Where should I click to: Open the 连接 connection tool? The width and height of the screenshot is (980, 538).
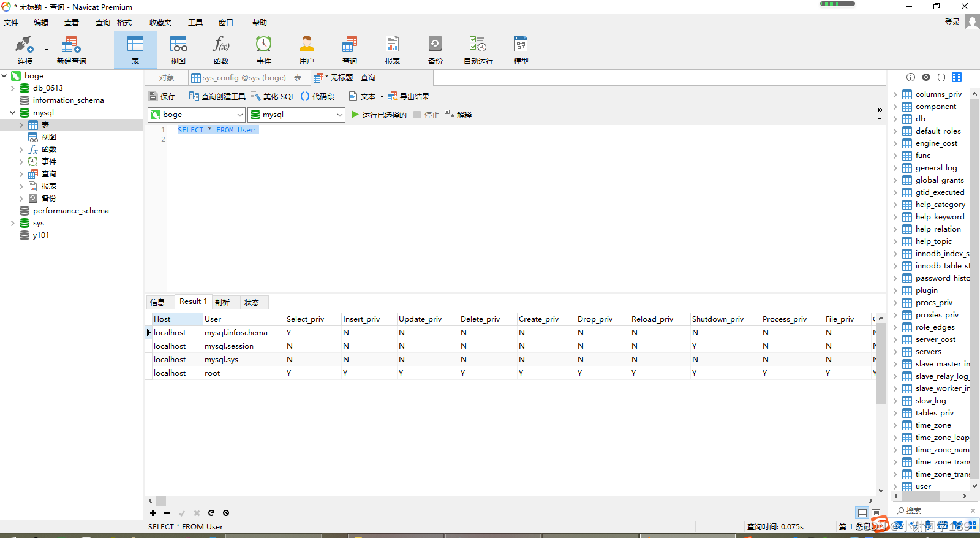25,50
